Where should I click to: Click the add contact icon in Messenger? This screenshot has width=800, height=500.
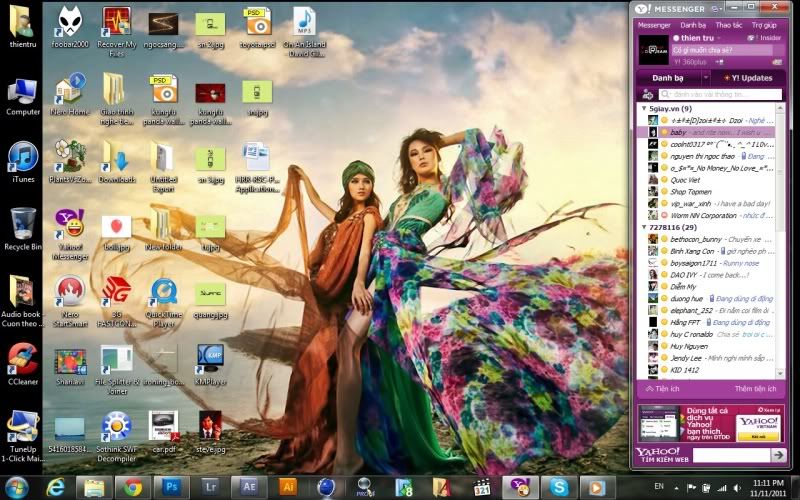647,94
